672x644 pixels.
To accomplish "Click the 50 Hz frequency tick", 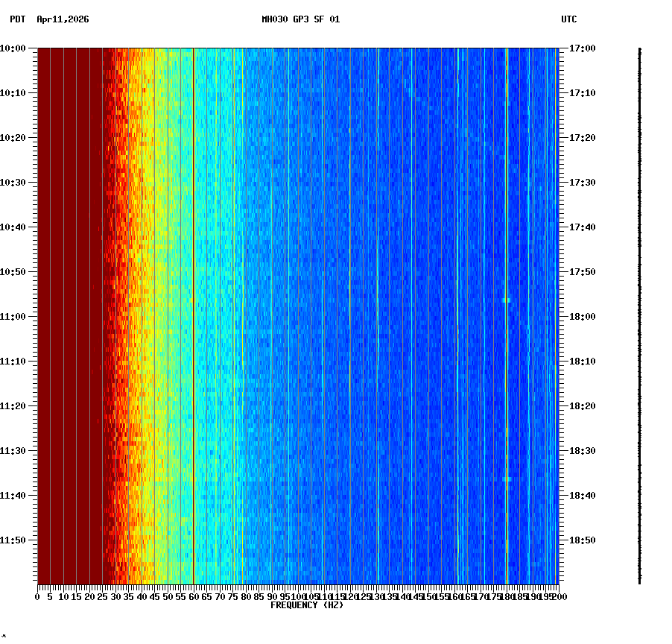I will click(x=166, y=596).
